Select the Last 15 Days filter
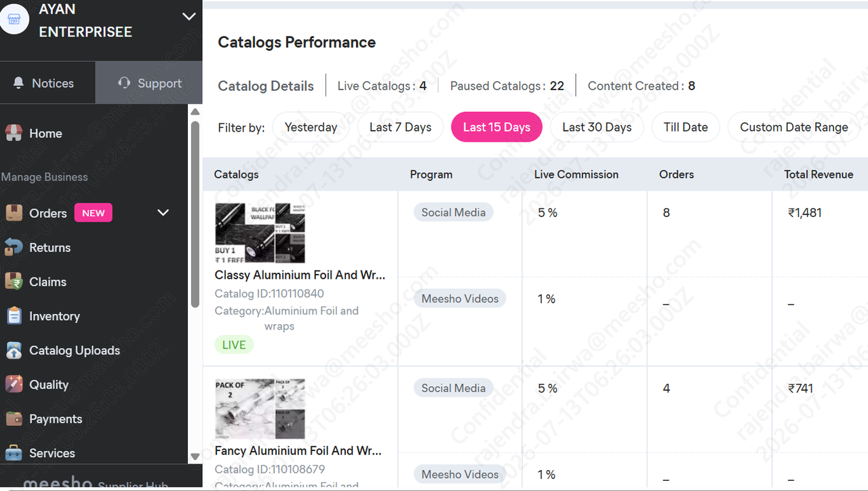Viewport: 868px width, 491px height. 496,127
